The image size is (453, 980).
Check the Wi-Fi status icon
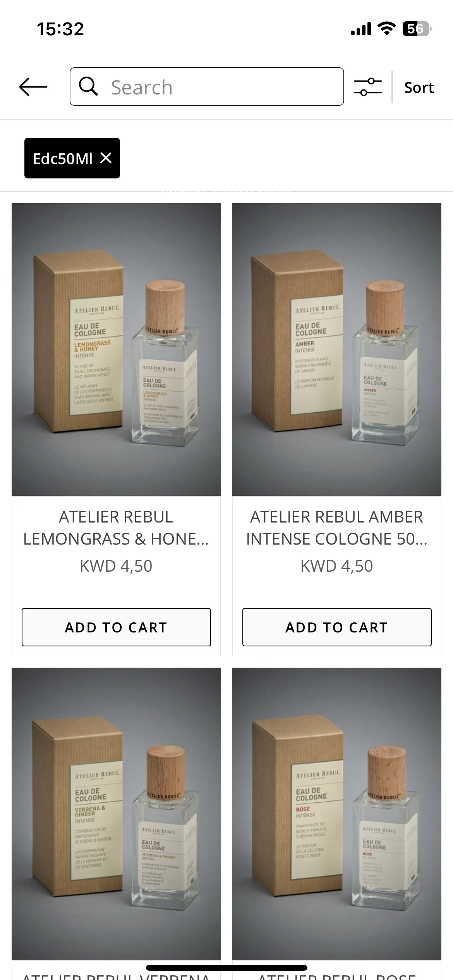(386, 29)
